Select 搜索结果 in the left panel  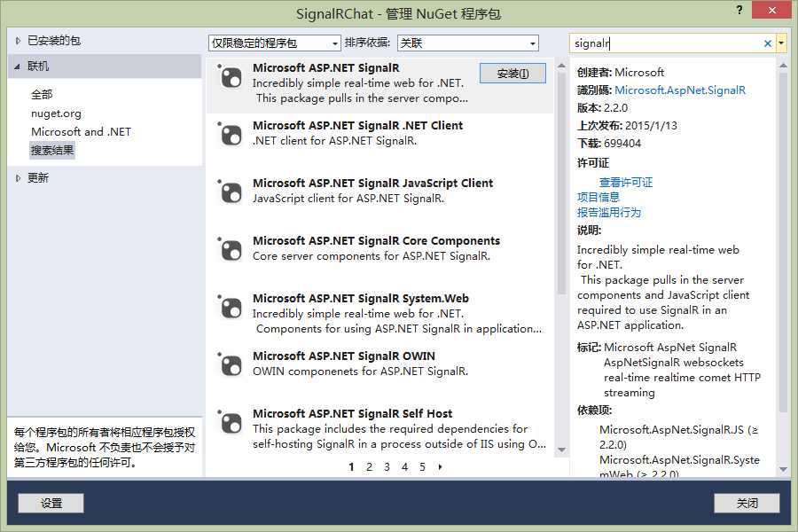[52, 150]
